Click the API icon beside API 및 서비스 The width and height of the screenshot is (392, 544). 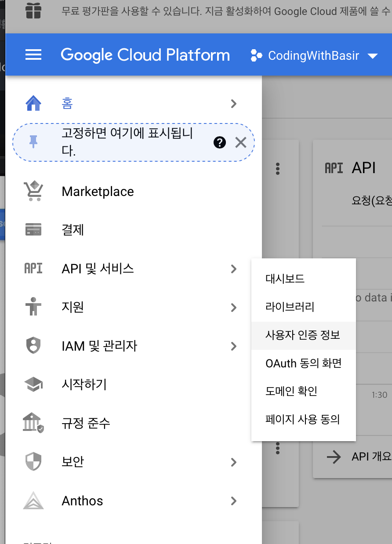point(33,268)
